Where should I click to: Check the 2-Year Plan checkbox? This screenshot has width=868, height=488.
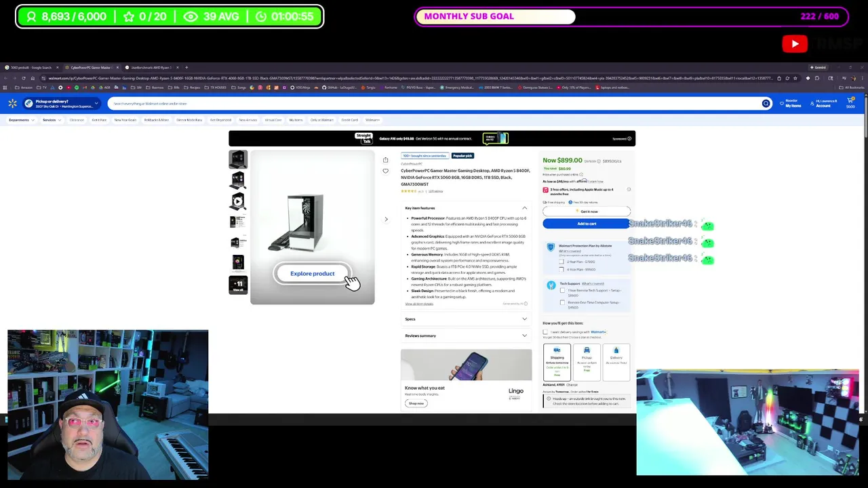561,262
